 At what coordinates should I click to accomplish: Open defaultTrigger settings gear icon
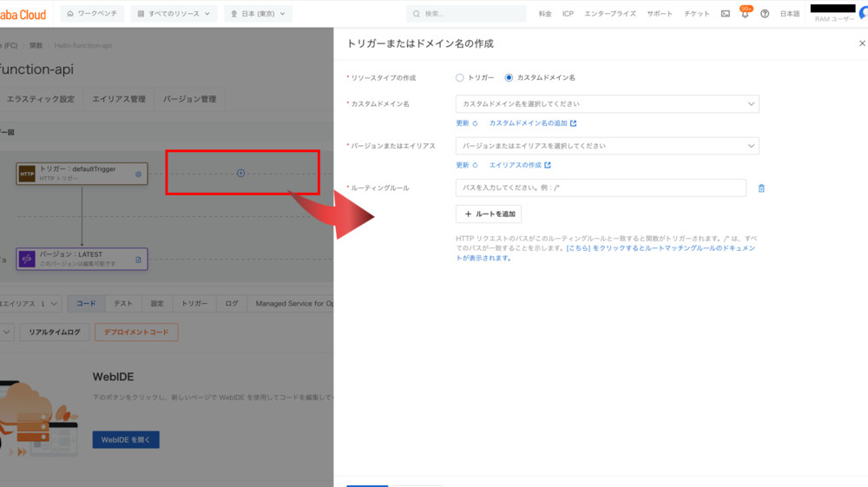[x=138, y=174]
